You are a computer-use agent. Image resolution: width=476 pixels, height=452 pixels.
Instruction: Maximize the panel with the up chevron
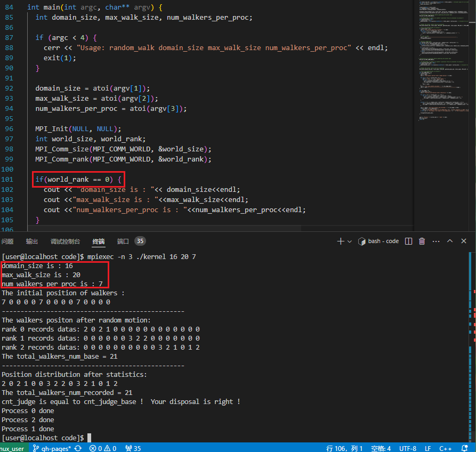450,241
